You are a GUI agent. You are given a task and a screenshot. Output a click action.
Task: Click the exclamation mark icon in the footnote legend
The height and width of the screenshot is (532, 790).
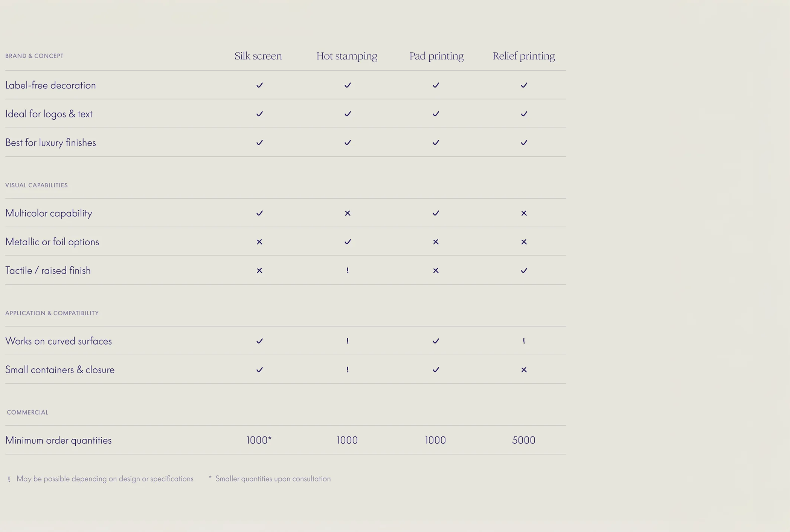click(9, 479)
